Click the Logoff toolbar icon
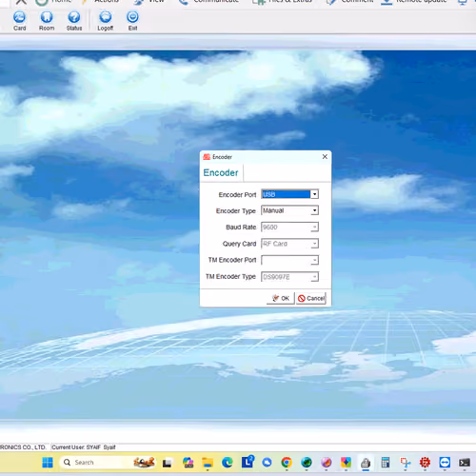The width and height of the screenshot is (476, 476). coord(106,21)
